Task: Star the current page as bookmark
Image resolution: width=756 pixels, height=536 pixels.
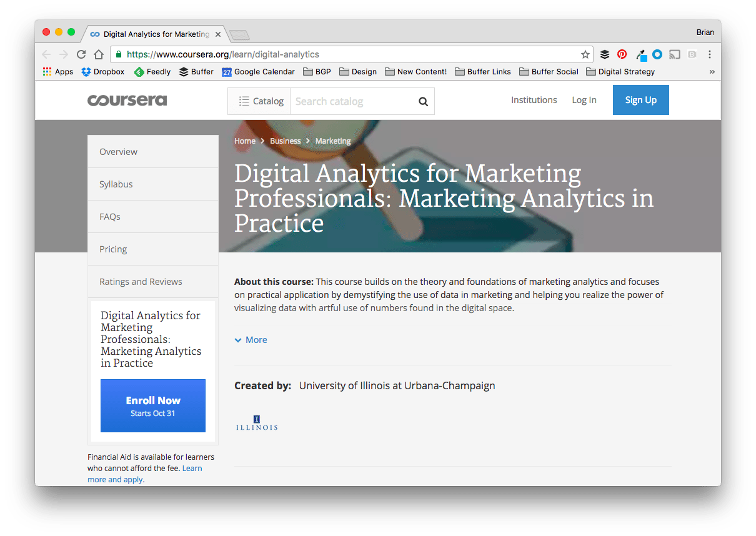Action: click(585, 54)
